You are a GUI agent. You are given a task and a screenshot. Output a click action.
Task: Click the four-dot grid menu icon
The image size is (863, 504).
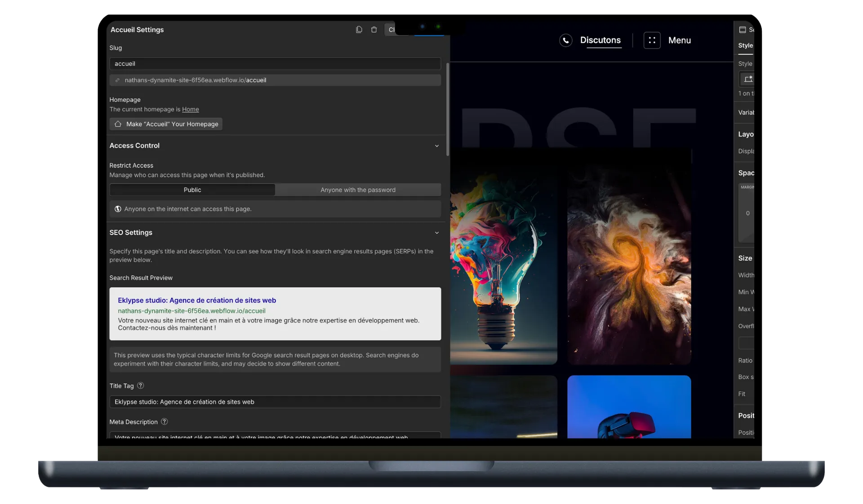652,40
